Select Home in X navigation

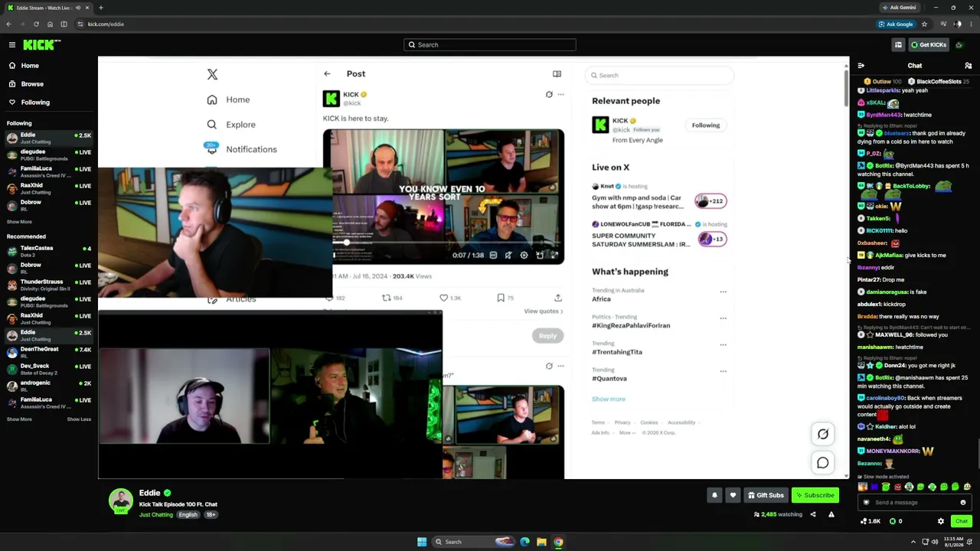tap(229, 99)
